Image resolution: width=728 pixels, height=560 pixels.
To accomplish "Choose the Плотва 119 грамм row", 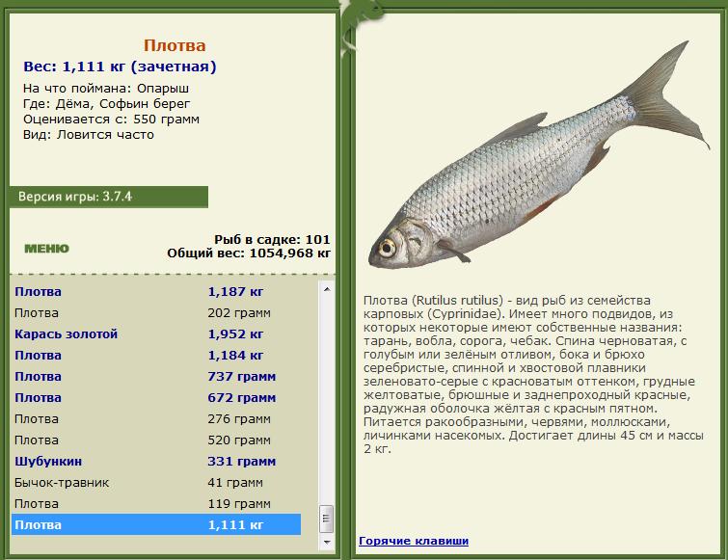I will [156, 504].
